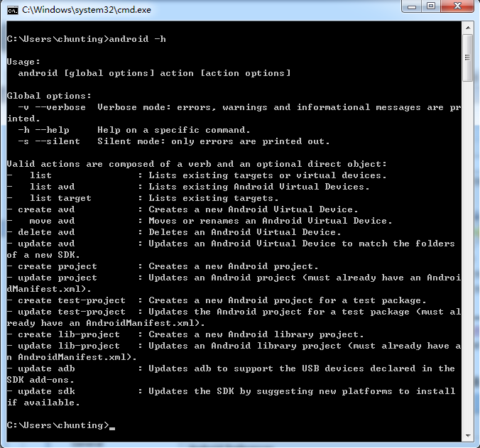Click the '-v --verbose' option text

point(52,107)
